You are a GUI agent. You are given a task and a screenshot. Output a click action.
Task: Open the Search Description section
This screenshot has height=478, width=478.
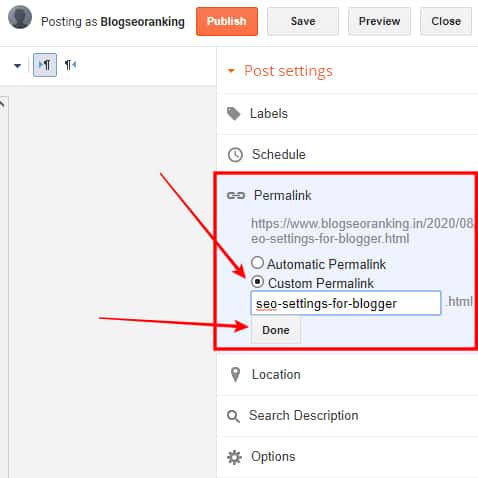pos(347,416)
